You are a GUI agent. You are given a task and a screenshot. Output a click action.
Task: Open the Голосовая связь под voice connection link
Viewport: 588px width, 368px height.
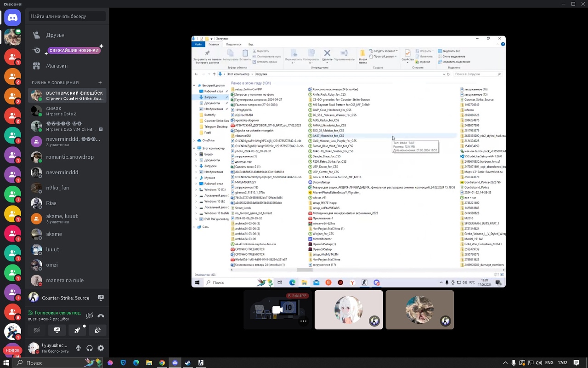[x=54, y=313]
